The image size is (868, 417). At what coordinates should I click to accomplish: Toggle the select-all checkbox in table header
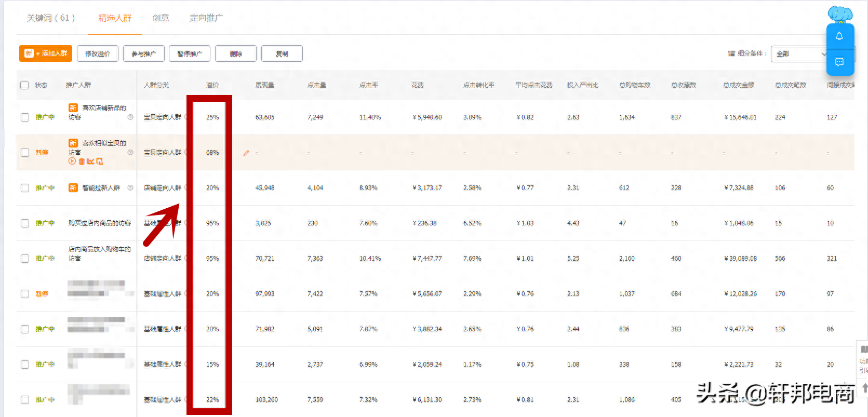24,85
